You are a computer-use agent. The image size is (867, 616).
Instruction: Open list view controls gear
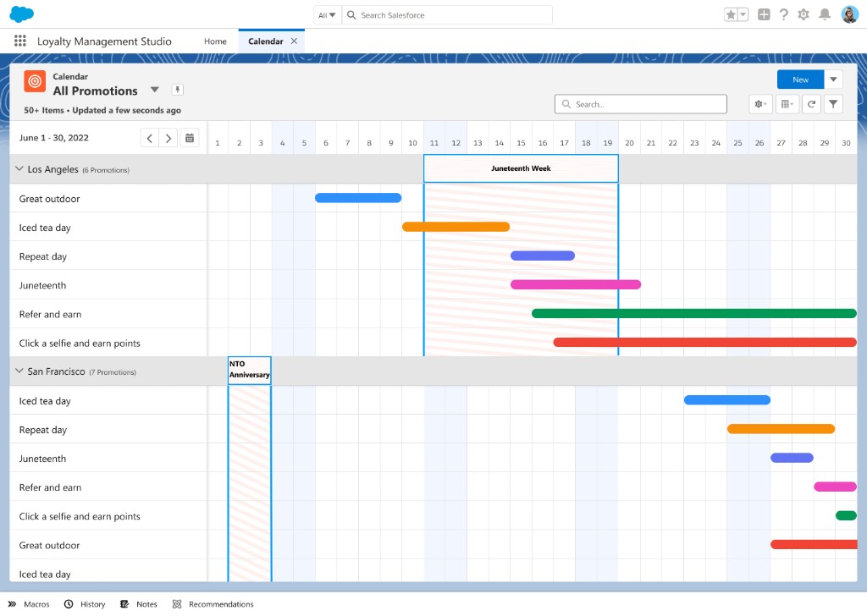coord(761,104)
